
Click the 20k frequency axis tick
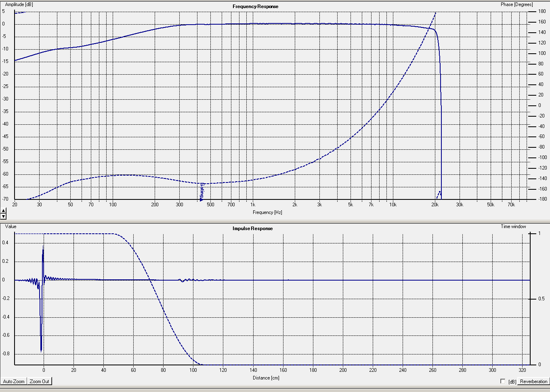click(435, 205)
